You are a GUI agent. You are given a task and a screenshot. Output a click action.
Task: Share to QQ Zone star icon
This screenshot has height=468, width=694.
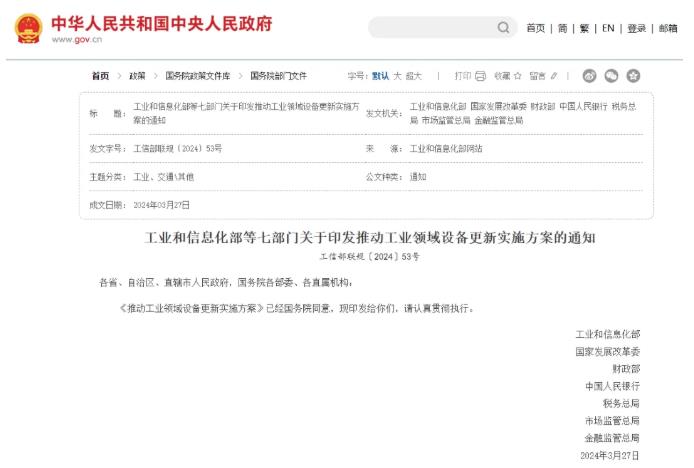(x=633, y=76)
